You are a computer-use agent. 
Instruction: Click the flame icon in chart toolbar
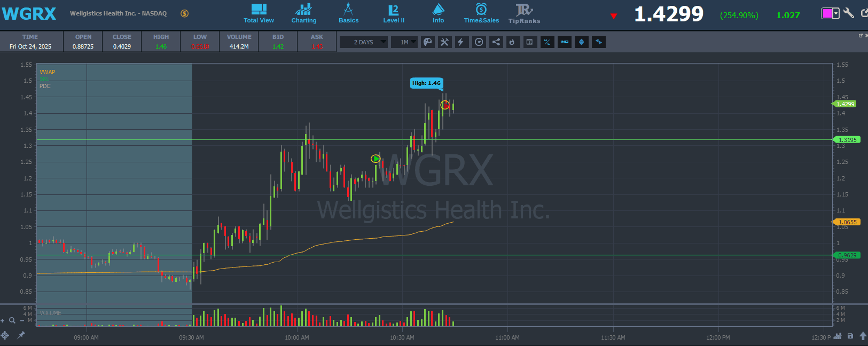tap(512, 42)
